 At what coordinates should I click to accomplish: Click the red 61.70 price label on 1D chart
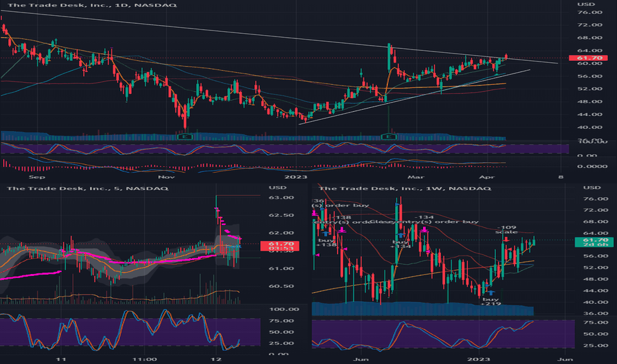click(589, 58)
